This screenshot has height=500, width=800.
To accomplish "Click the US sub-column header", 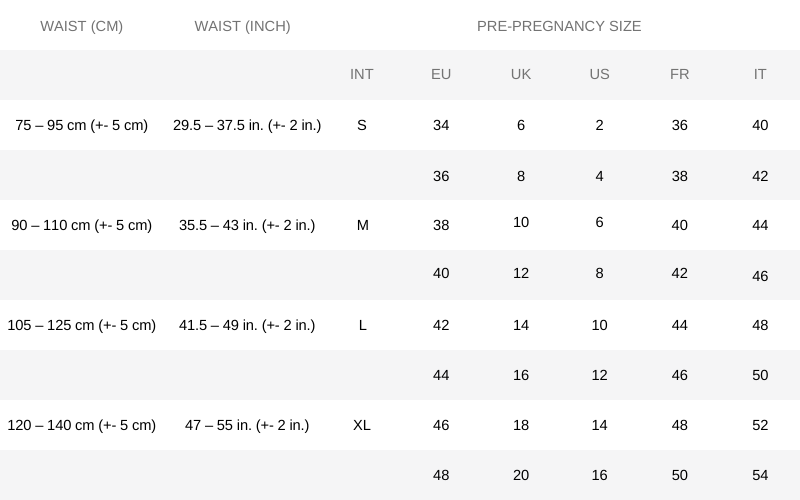I will (x=600, y=74).
